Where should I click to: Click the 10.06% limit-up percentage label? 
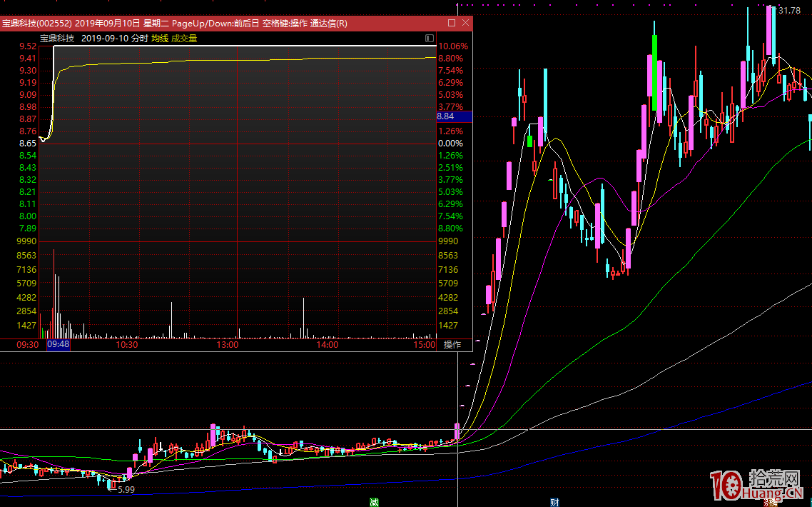(453, 46)
